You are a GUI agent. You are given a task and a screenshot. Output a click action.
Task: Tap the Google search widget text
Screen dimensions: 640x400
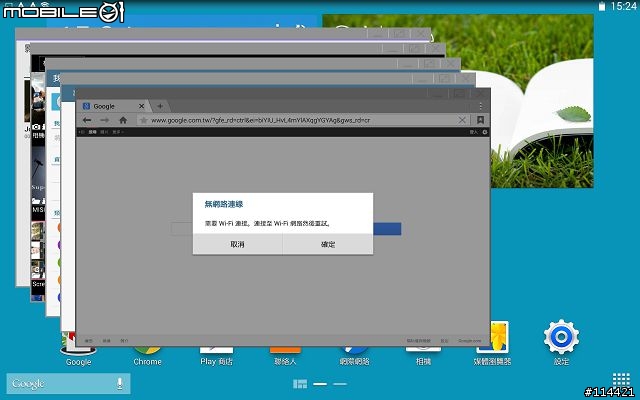tap(28, 384)
